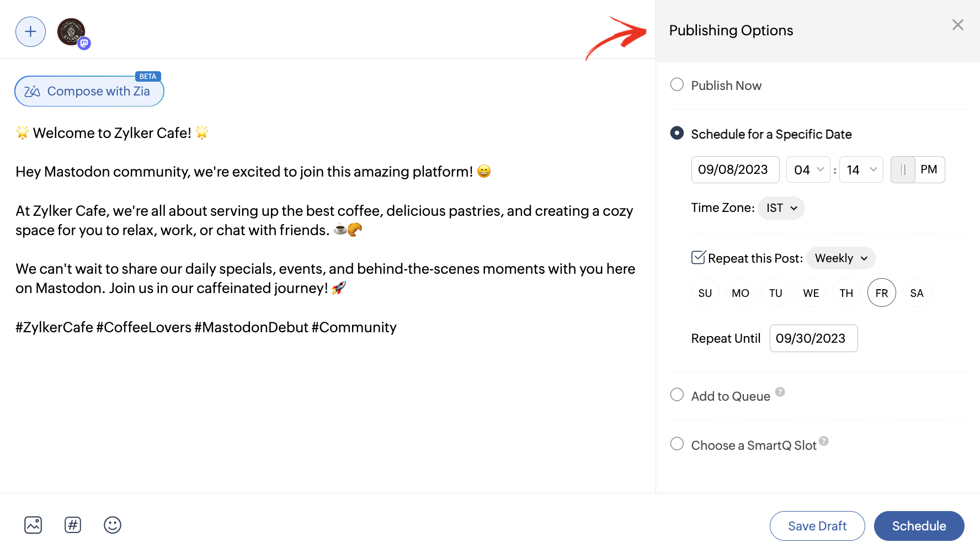The height and width of the screenshot is (553, 980).
Task: Toggle the AM/PM time switch
Action: click(x=917, y=170)
